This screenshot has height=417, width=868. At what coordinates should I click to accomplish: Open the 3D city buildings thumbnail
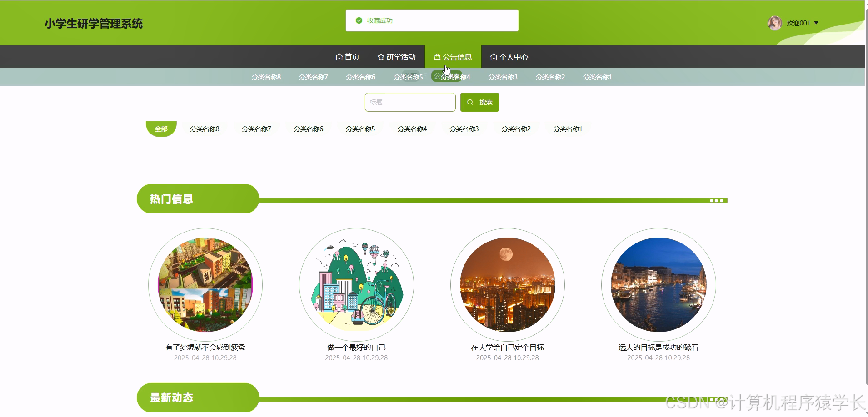click(205, 285)
